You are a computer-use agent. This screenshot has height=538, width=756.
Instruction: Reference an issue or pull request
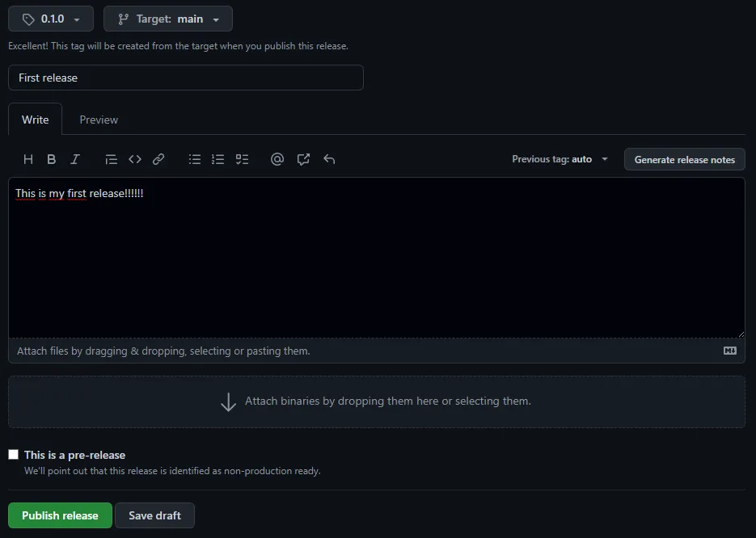(303, 159)
